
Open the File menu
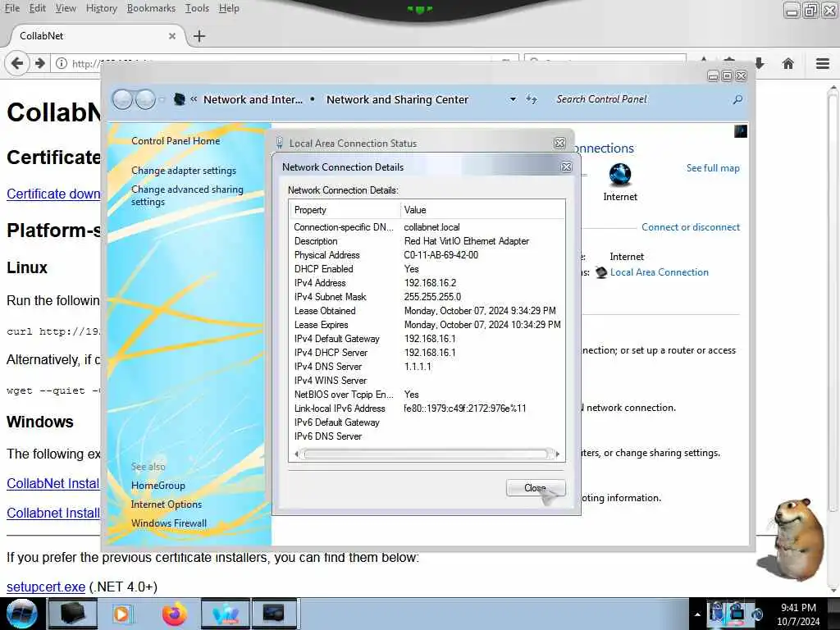point(11,8)
